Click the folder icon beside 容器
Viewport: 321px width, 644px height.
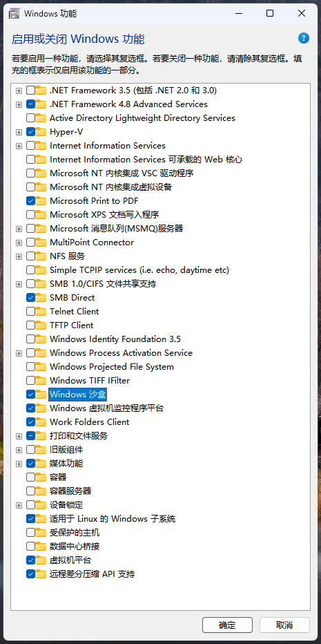tap(41, 477)
